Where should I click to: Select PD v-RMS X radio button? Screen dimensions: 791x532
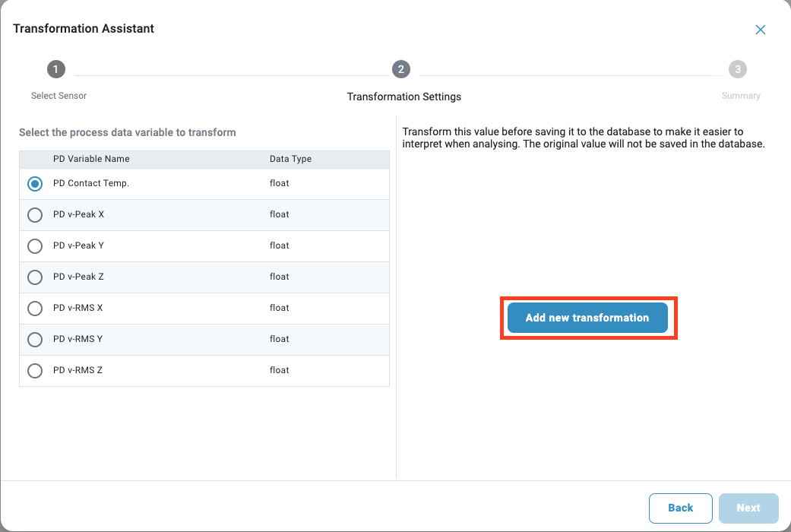(35, 309)
